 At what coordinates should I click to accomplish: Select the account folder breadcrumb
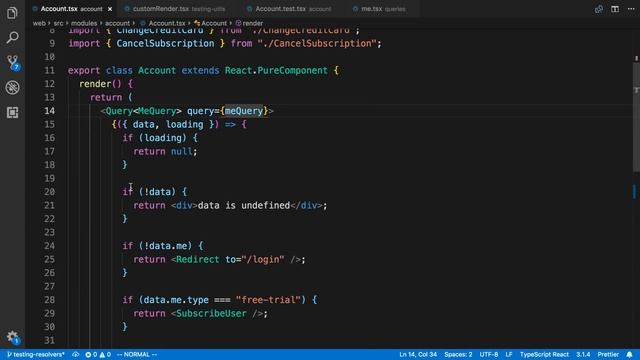click(x=117, y=23)
